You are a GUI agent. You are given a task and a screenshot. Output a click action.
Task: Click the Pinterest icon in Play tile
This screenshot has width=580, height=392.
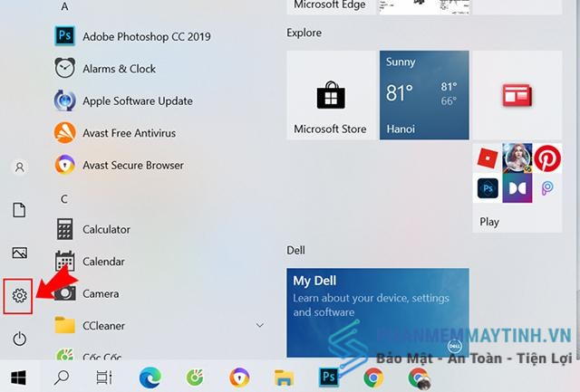click(547, 158)
